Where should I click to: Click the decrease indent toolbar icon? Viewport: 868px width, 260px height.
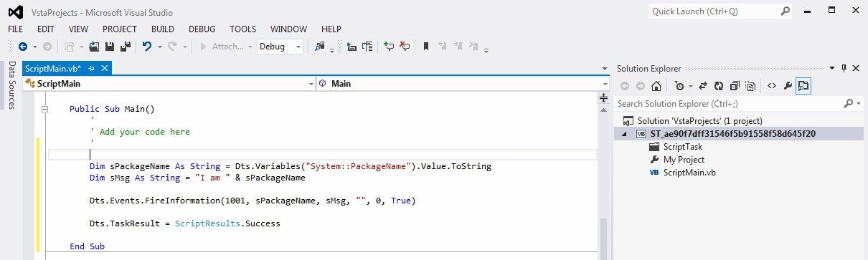coord(352,47)
